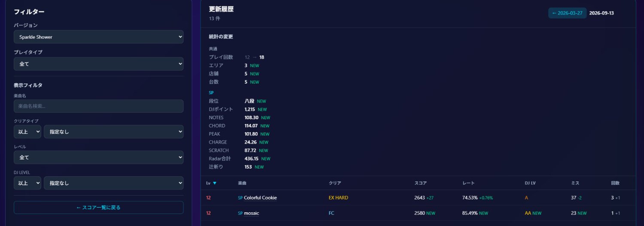Click the NOTES radar value 108.30

(x=252, y=118)
